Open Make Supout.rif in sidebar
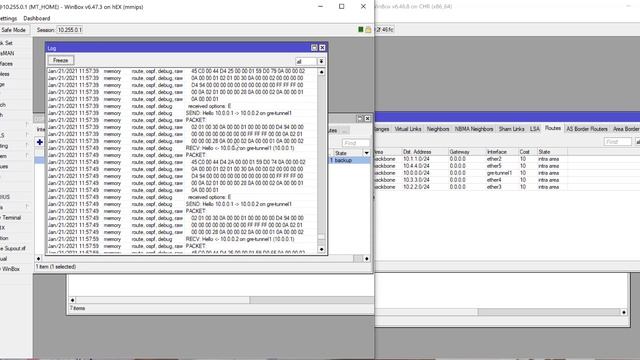The width and height of the screenshot is (640, 360). coord(13,248)
